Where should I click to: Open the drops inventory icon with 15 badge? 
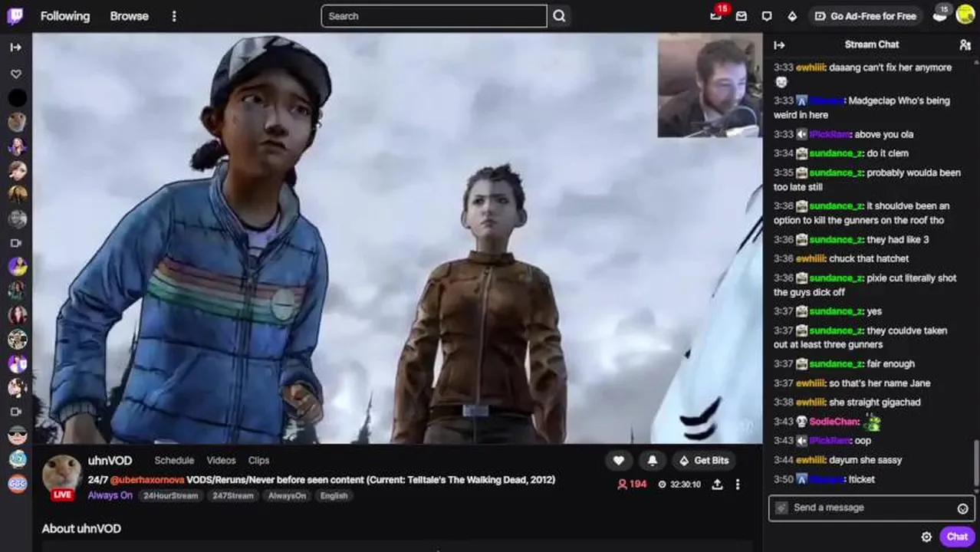(x=940, y=15)
